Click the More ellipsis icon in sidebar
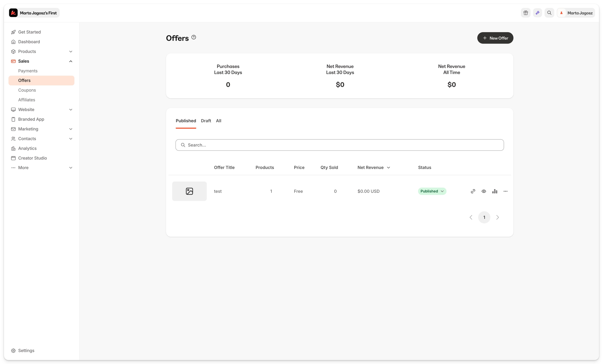Screen dimensions: 603x364 point(13,168)
